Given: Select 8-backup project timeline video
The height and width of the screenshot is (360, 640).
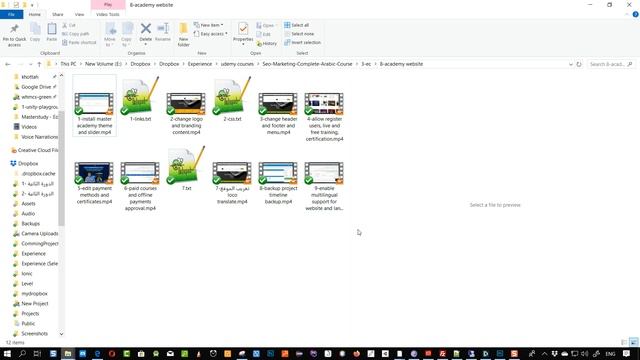Looking at the screenshot, I should pos(278,182).
